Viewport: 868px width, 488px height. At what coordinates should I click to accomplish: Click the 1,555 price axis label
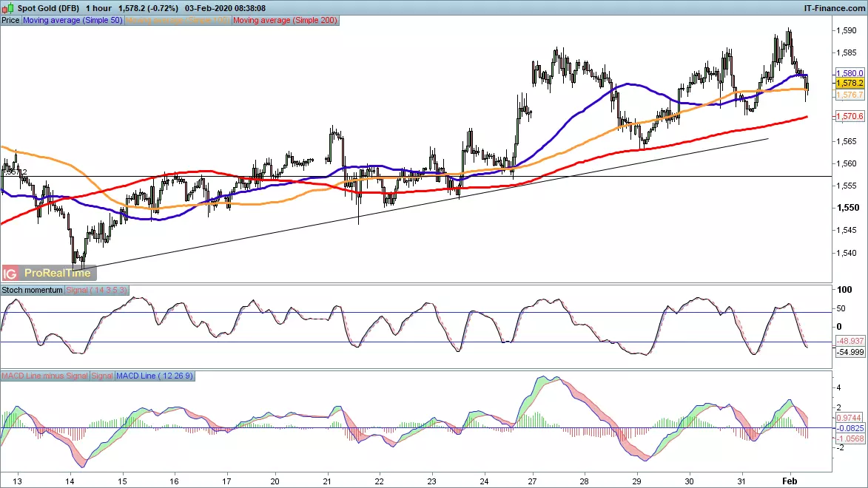[x=847, y=186]
